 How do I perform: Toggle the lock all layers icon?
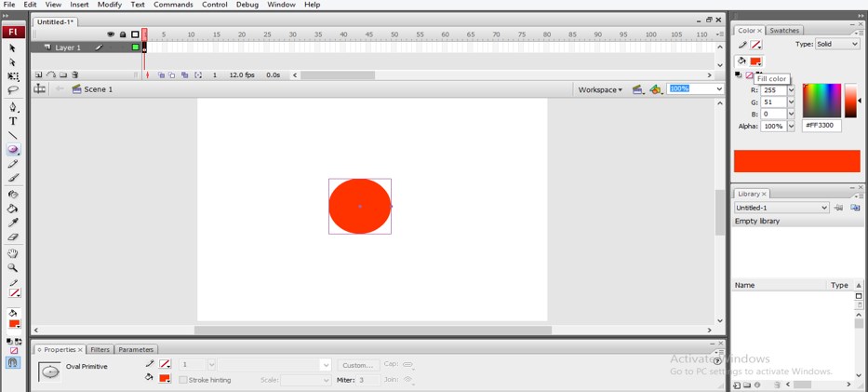(123, 34)
